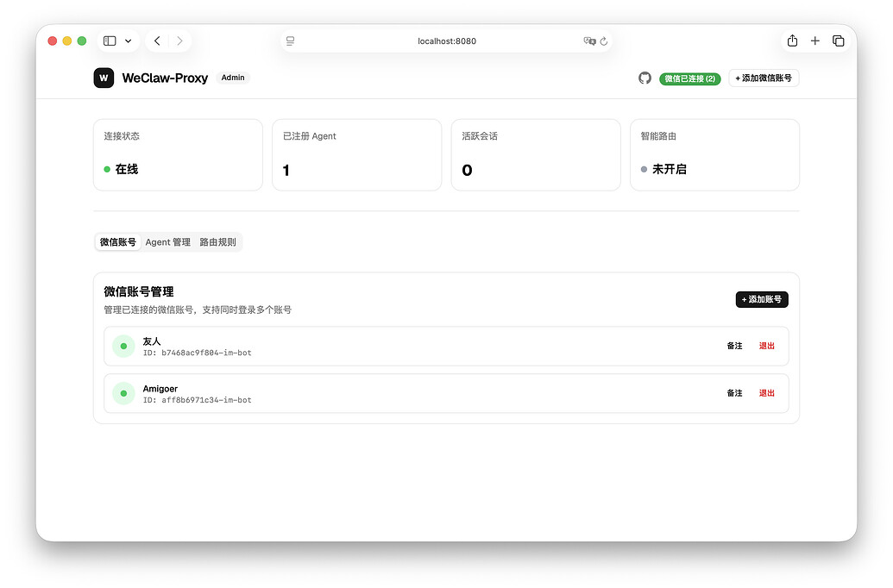Click ID aff8b6971c34-im-bot text

click(197, 400)
